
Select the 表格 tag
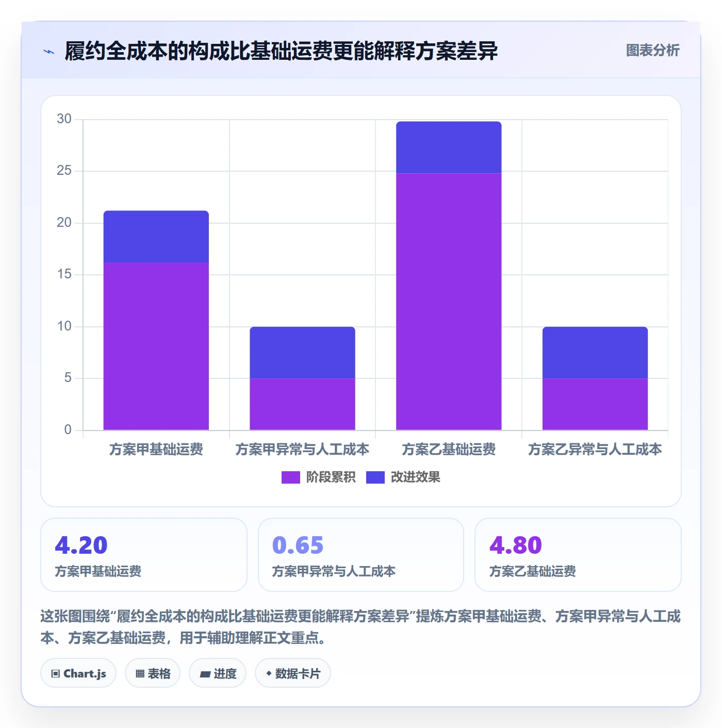click(153, 673)
